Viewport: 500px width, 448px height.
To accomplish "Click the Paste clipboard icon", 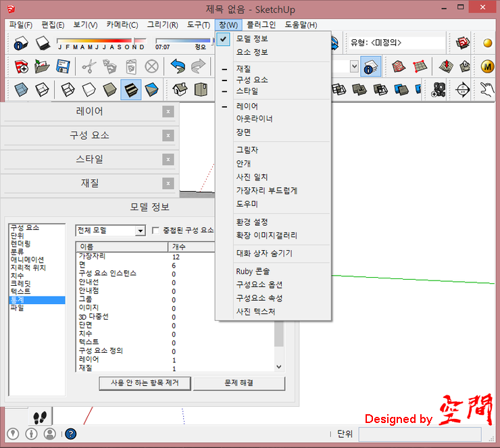I will 130,67.
